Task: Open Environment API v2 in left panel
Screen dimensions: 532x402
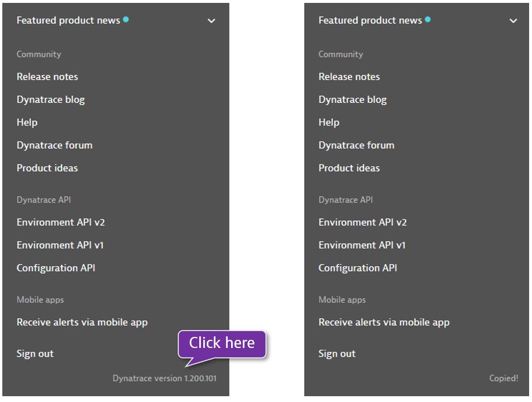Action: [60, 222]
